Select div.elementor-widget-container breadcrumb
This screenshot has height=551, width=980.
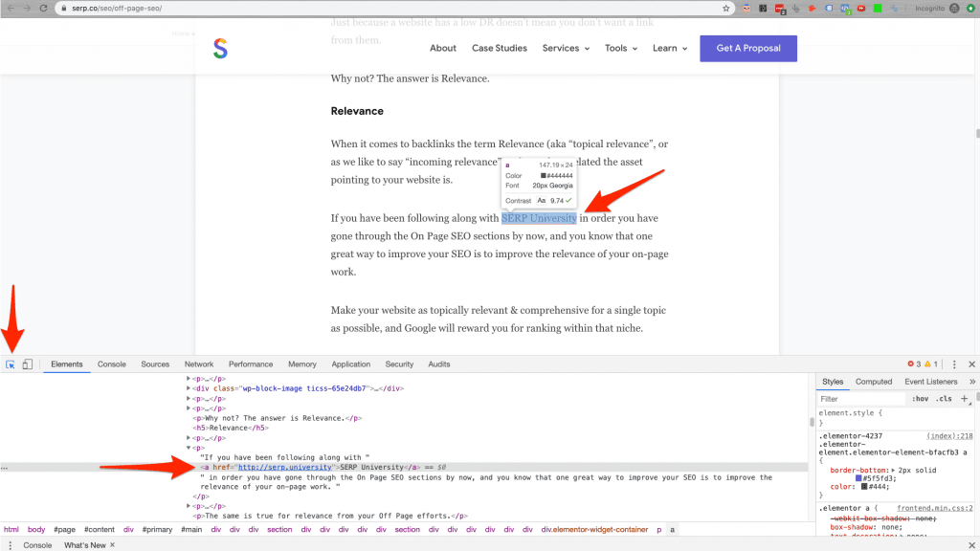[x=594, y=530]
